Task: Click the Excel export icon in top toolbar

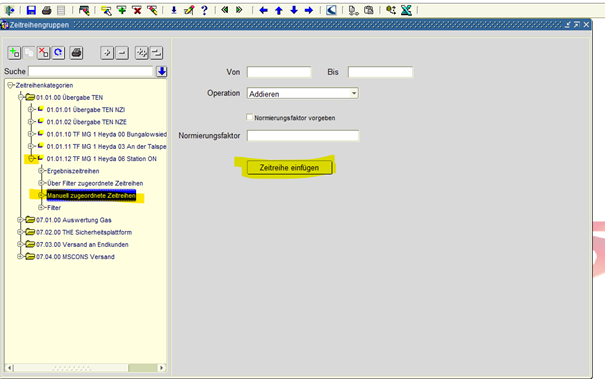Action: 406,10
